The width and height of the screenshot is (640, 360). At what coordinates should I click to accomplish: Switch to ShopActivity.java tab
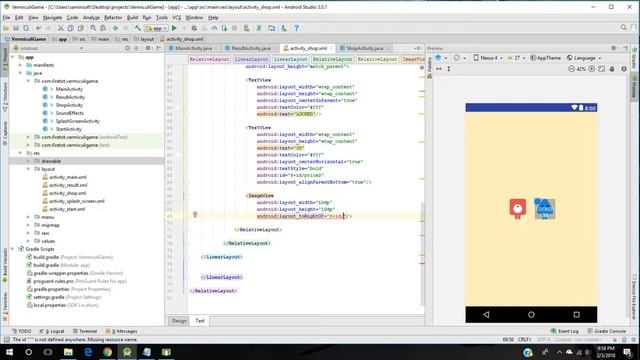click(364, 48)
